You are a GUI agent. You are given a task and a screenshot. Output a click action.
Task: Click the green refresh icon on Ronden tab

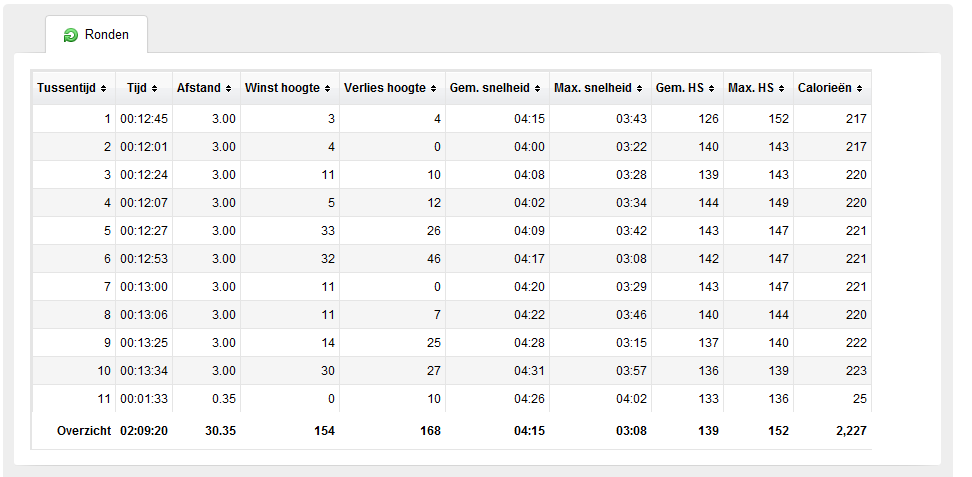(71, 35)
